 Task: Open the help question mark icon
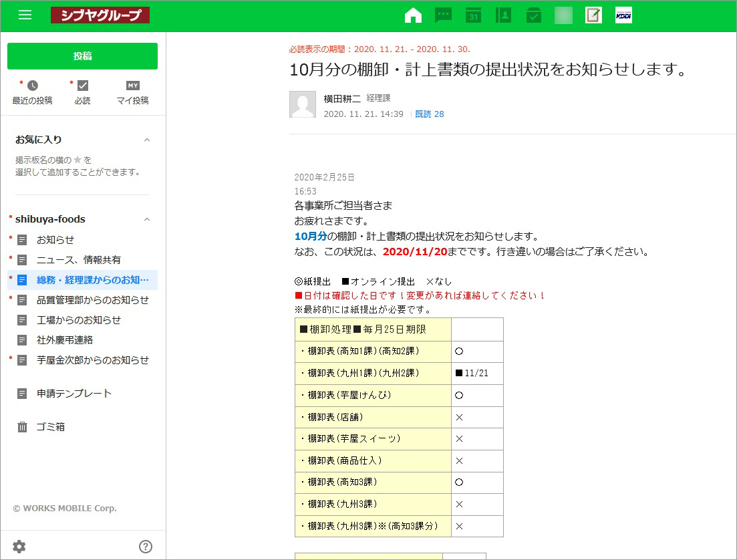tap(146, 547)
